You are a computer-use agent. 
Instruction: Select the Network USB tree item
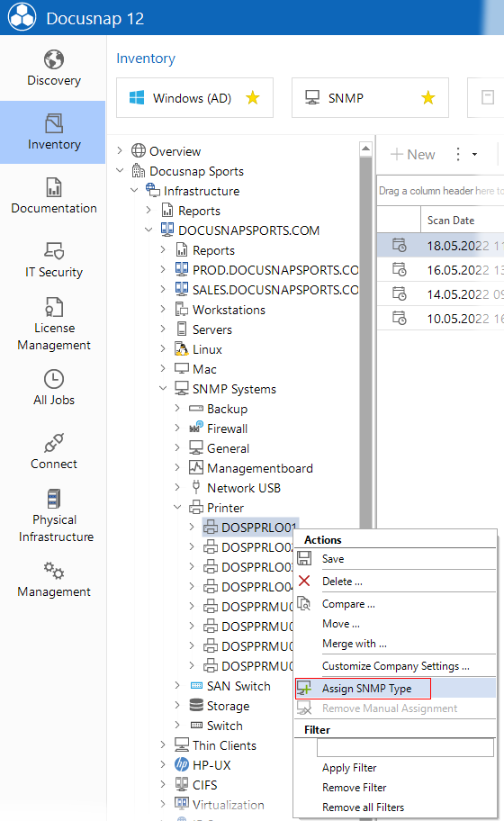coord(235,488)
